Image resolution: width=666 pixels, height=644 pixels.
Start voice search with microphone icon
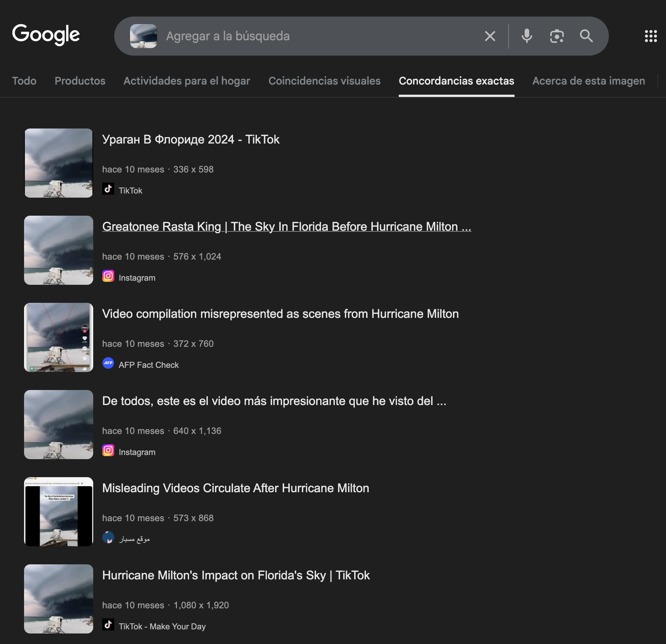527,36
